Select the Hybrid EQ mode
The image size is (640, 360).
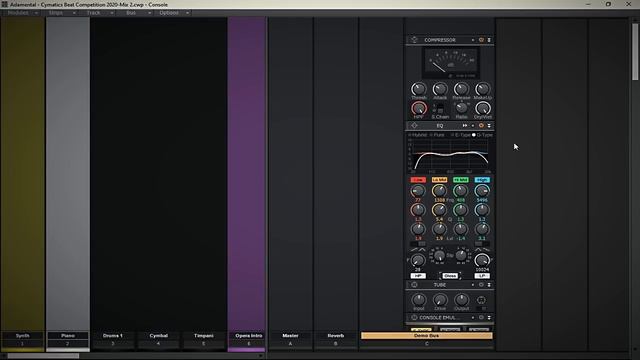click(418, 135)
